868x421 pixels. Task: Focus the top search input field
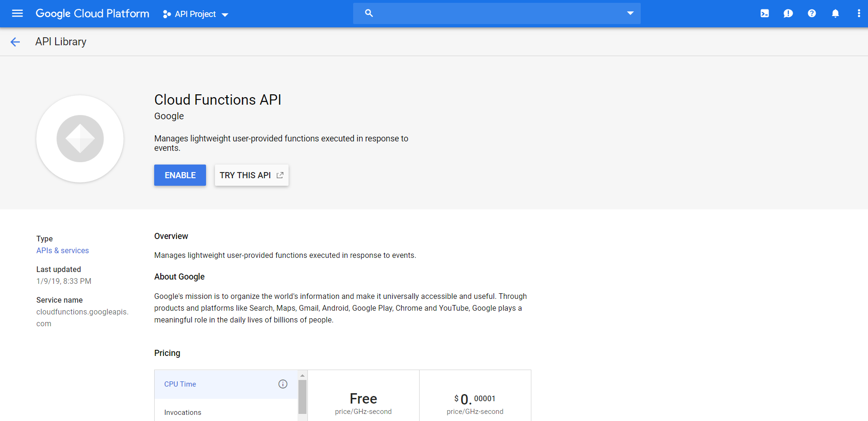click(496, 13)
